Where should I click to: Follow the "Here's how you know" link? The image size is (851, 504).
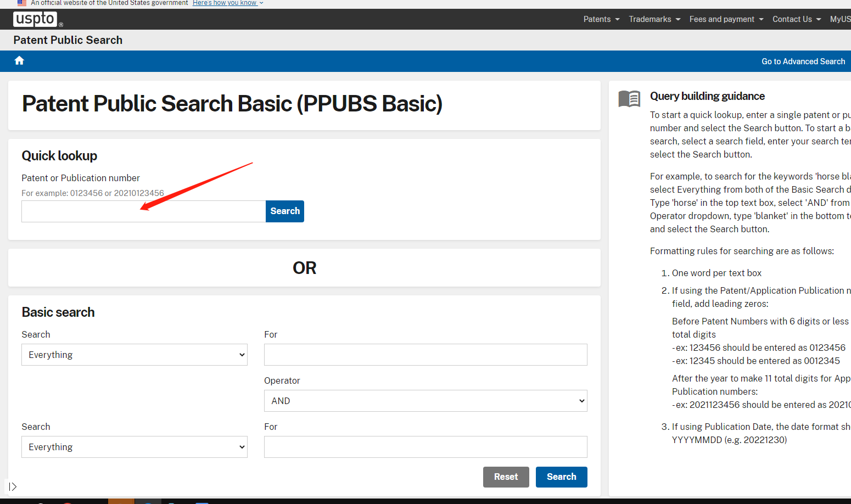(x=228, y=3)
